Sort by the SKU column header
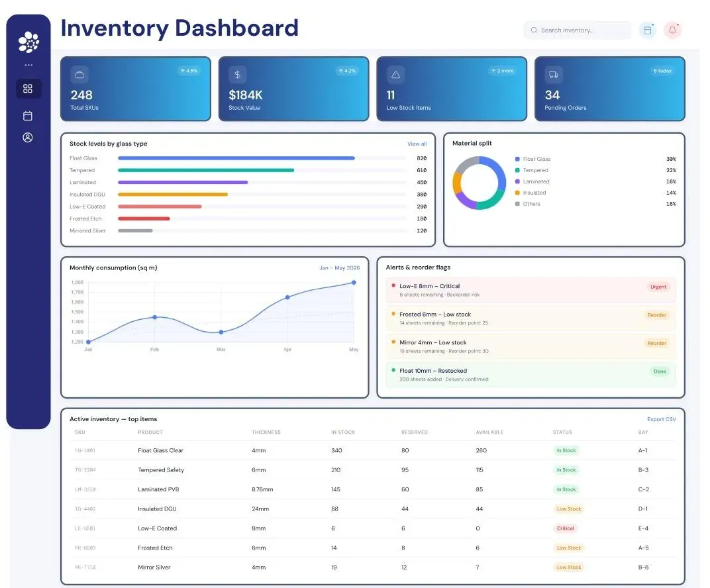This screenshot has width=710, height=588. [80, 432]
